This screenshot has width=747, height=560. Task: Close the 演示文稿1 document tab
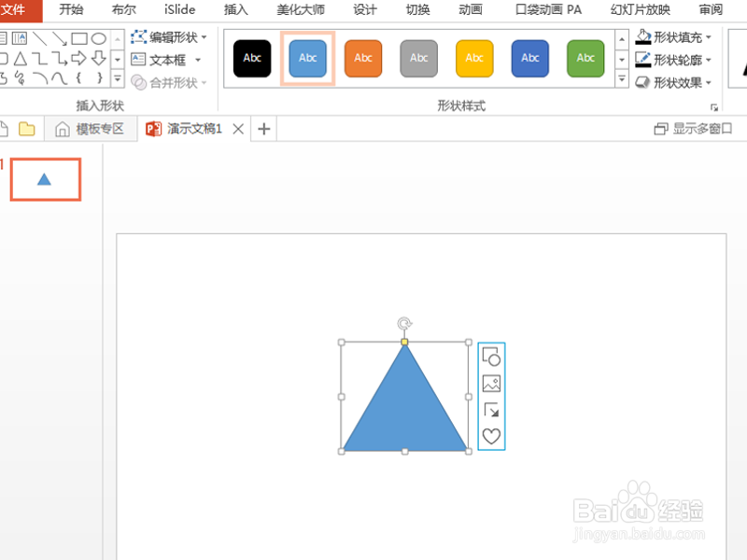(x=238, y=129)
